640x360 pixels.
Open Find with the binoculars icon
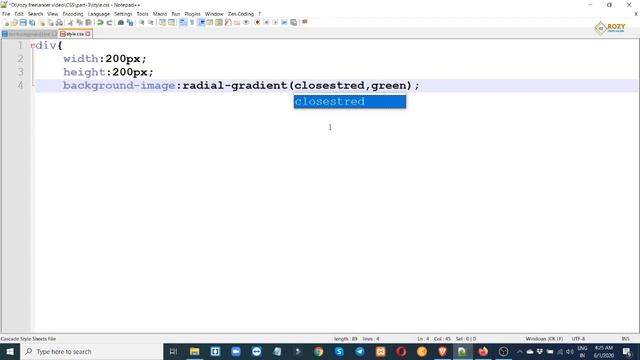(121, 22)
